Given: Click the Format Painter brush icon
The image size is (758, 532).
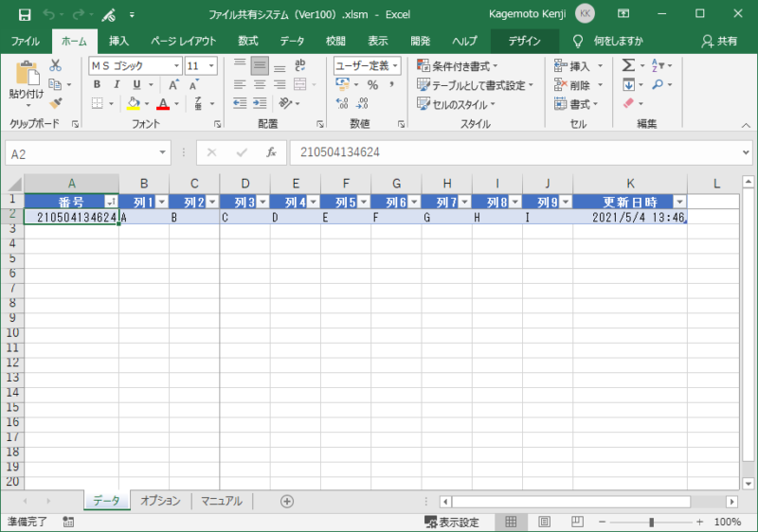Looking at the screenshot, I should (x=56, y=103).
